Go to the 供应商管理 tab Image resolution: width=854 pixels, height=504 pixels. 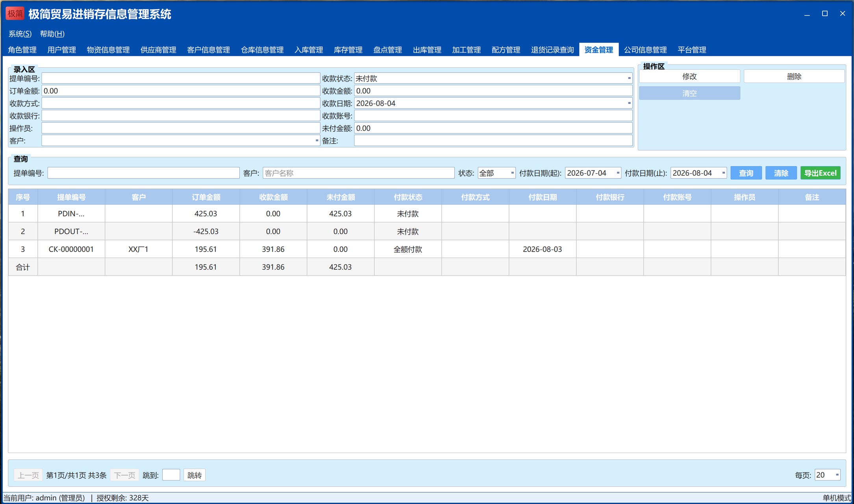point(158,50)
